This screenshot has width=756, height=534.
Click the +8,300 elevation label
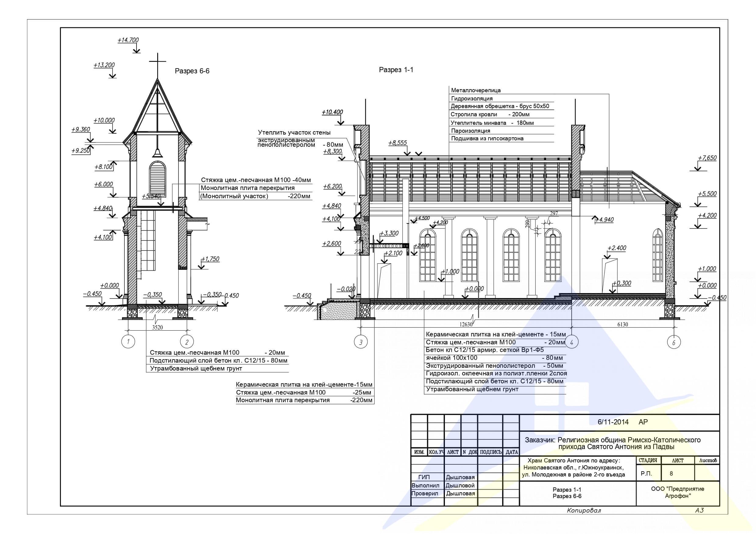[332, 152]
